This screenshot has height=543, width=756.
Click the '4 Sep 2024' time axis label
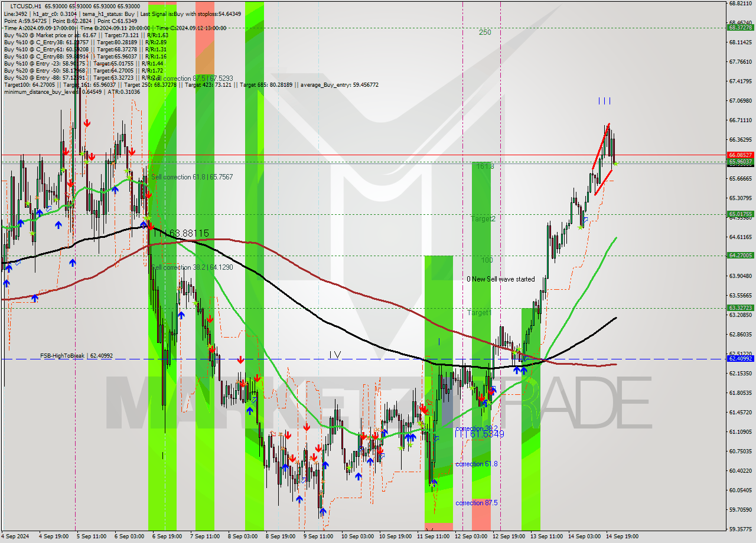click(x=16, y=537)
